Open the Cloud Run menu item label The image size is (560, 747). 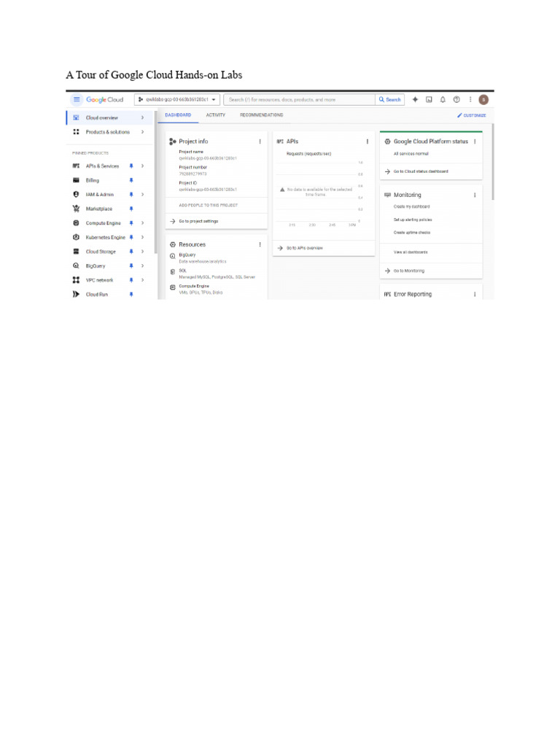point(97,295)
